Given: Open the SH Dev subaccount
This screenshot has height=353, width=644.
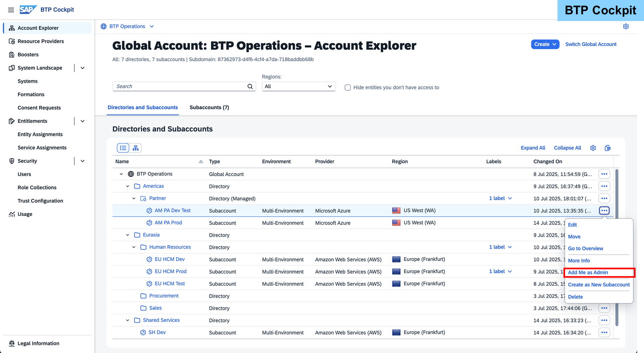Looking at the screenshot, I should [157, 332].
